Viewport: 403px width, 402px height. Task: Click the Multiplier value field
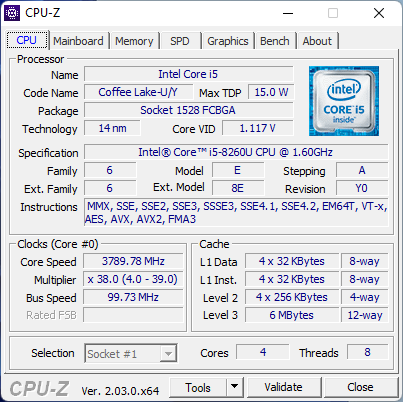(x=133, y=279)
